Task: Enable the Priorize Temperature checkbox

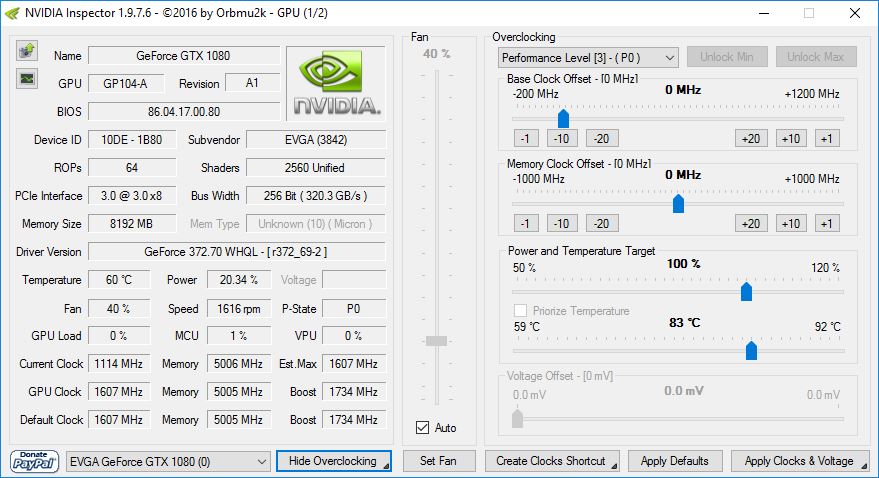Action: click(x=520, y=310)
